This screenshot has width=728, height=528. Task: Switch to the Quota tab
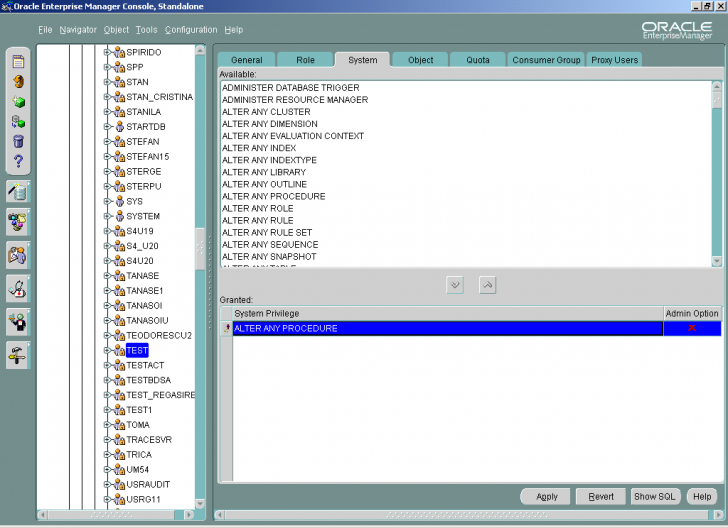click(x=478, y=60)
